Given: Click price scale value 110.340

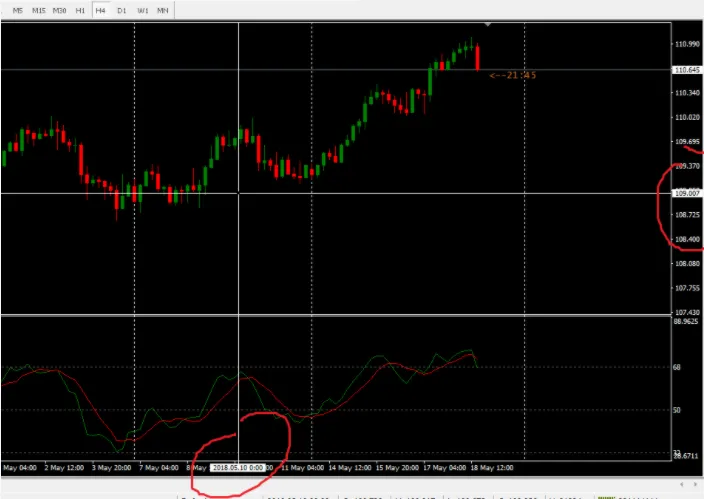Looking at the screenshot, I should point(687,93).
